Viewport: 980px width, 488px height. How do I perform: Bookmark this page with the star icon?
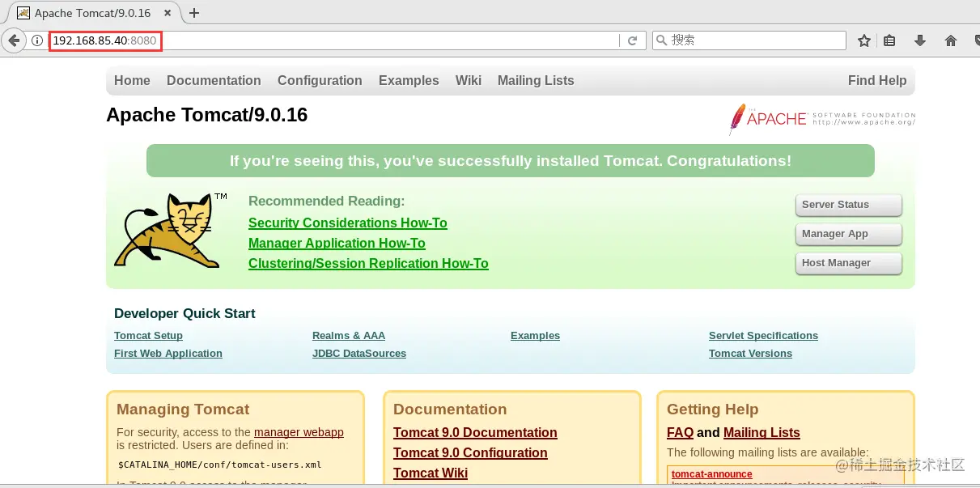point(864,40)
